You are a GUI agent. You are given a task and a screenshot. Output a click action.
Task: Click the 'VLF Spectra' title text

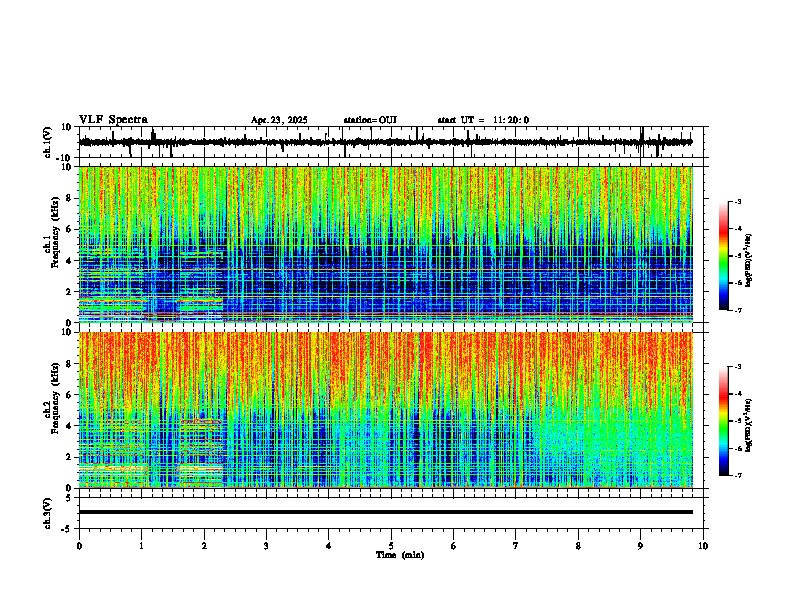[x=113, y=120]
